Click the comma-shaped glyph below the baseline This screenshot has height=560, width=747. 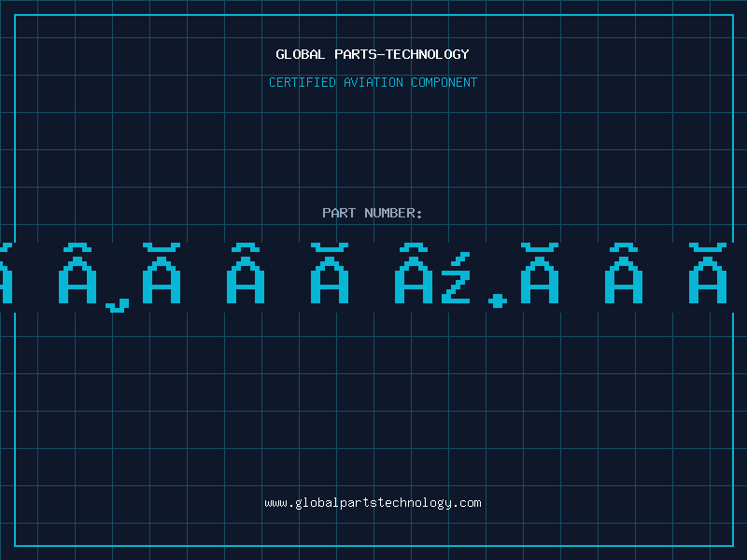pos(118,305)
